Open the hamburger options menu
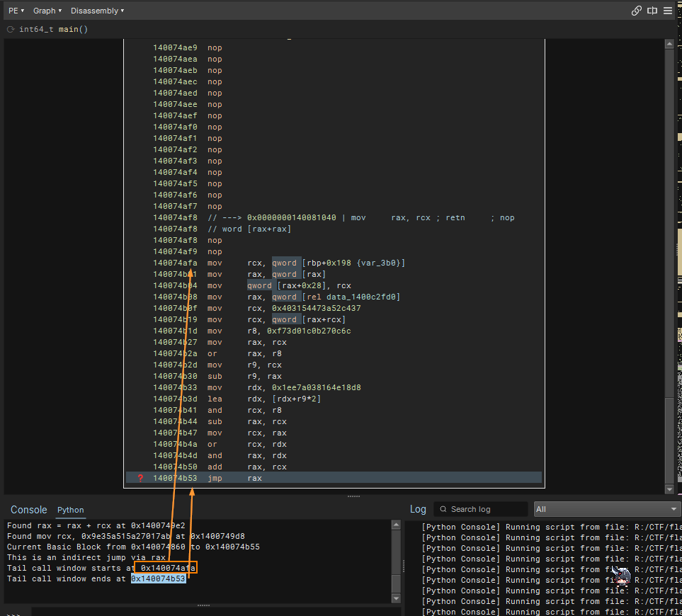The image size is (682, 616). coord(668,11)
